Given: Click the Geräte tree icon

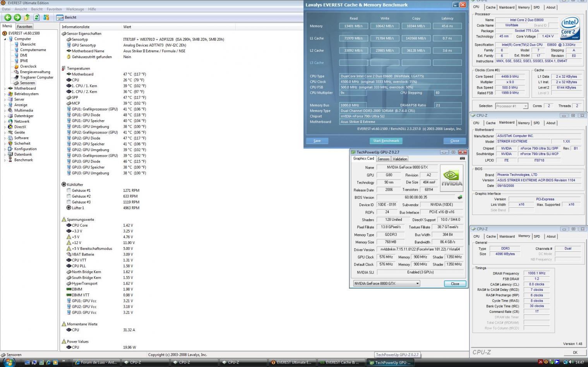Looking at the screenshot, I should (x=10, y=132).
